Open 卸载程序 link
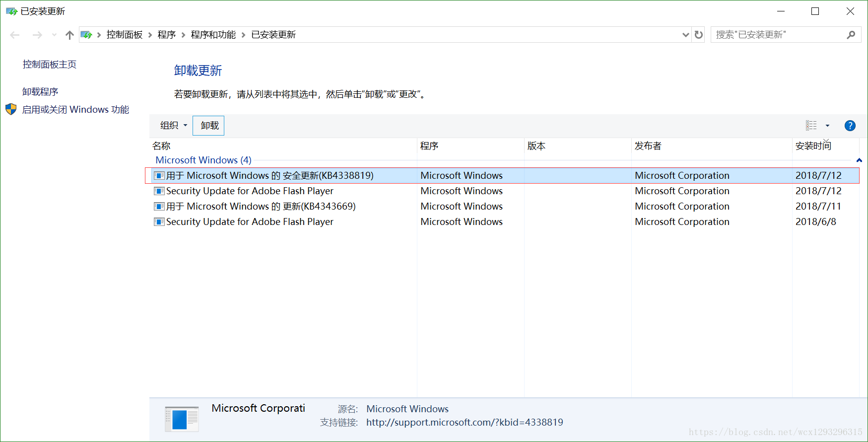868x442 pixels. 40,92
